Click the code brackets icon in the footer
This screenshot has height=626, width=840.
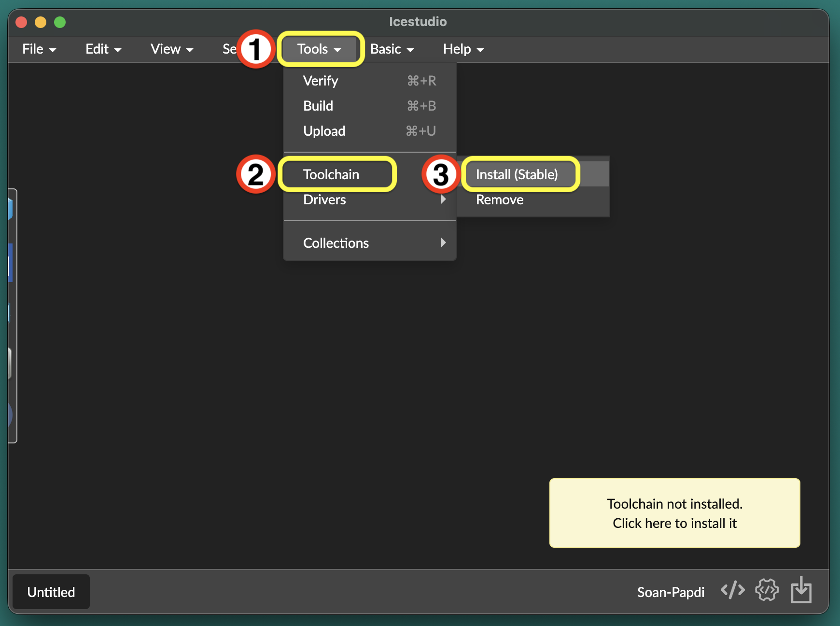(732, 590)
